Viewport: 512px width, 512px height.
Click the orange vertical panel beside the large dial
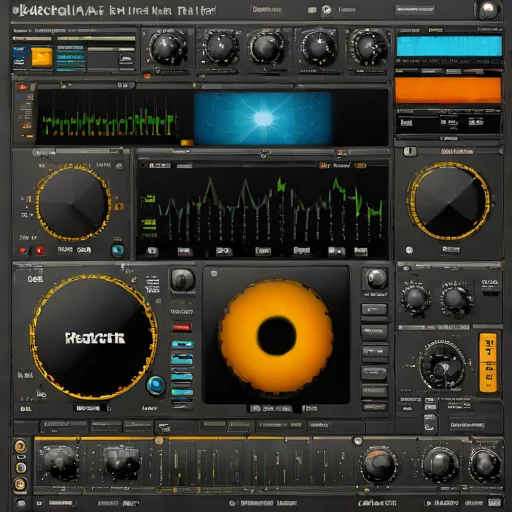[x=488, y=362]
